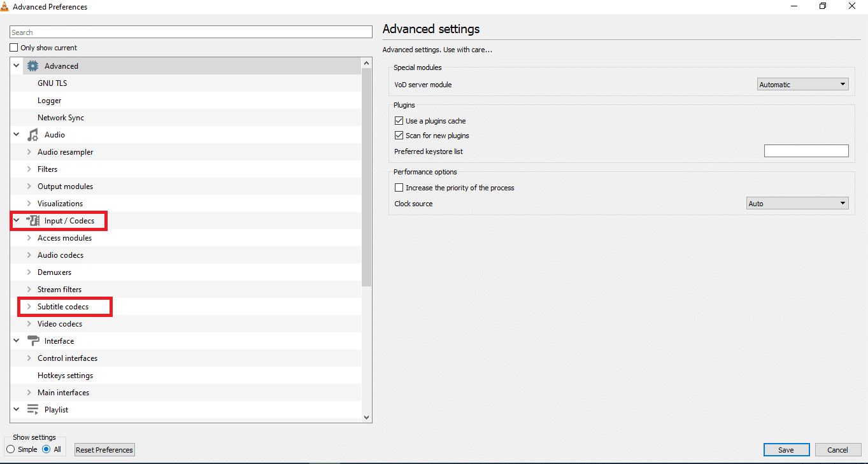The width and height of the screenshot is (868, 464).
Task: Collapse the Audio tree category
Action: (x=17, y=135)
